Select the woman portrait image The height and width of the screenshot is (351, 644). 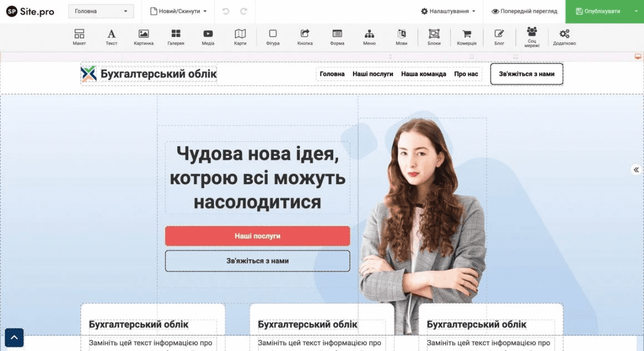click(422, 226)
